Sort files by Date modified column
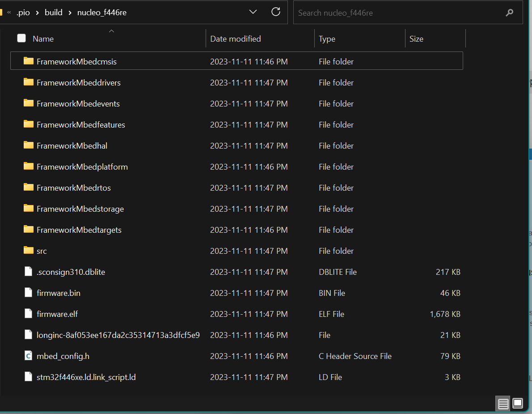Viewport: 532px width, 414px height. pos(236,39)
